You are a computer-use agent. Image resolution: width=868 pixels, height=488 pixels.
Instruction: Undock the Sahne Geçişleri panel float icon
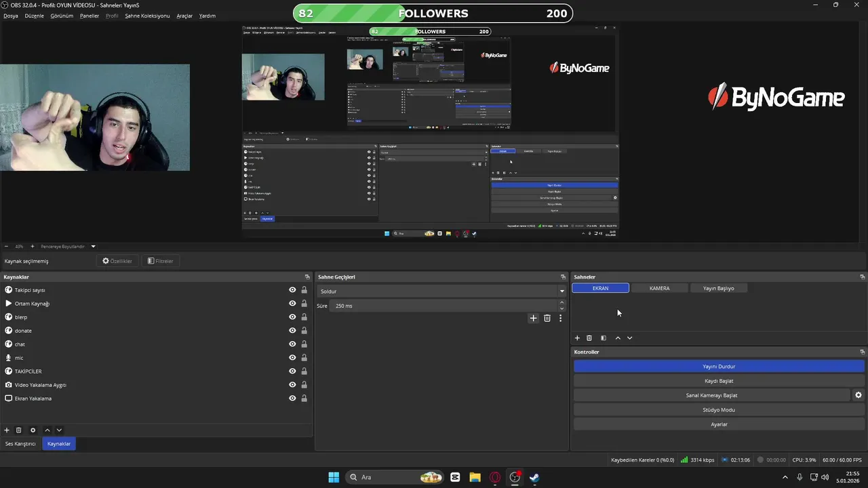(x=563, y=277)
